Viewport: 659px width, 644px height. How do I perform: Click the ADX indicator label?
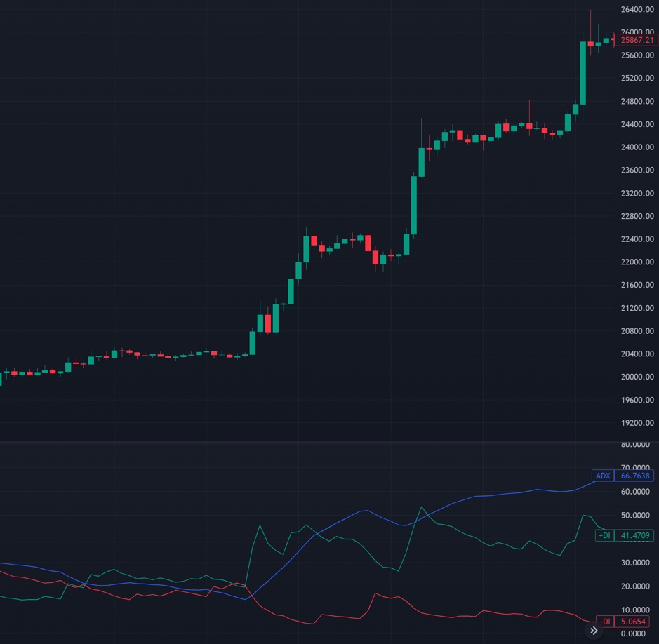603,476
